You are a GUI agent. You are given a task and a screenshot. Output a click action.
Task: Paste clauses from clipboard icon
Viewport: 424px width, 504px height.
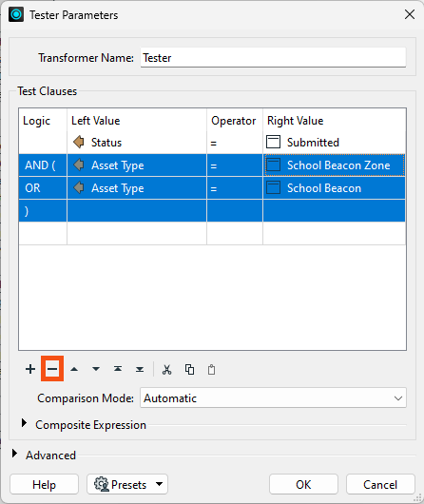[211, 369]
